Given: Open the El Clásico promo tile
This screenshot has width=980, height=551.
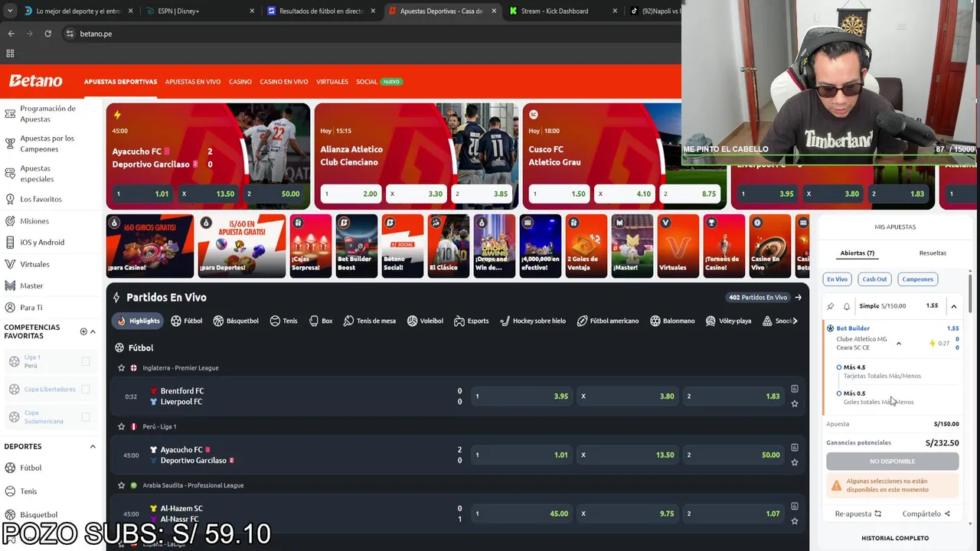Looking at the screenshot, I should coord(448,246).
